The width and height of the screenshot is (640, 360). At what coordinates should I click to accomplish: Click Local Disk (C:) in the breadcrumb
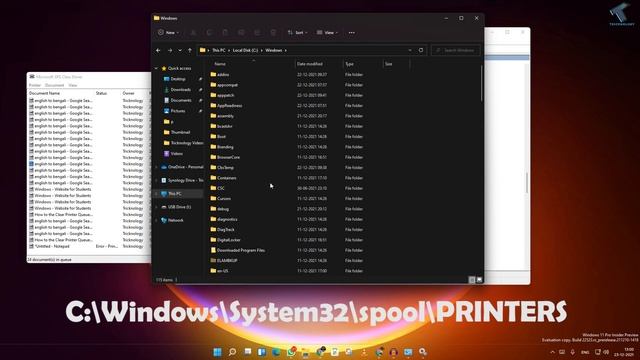click(245, 50)
